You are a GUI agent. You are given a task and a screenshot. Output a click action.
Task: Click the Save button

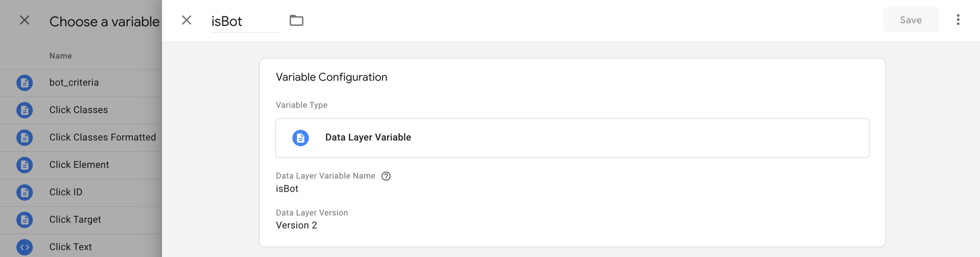(x=911, y=20)
